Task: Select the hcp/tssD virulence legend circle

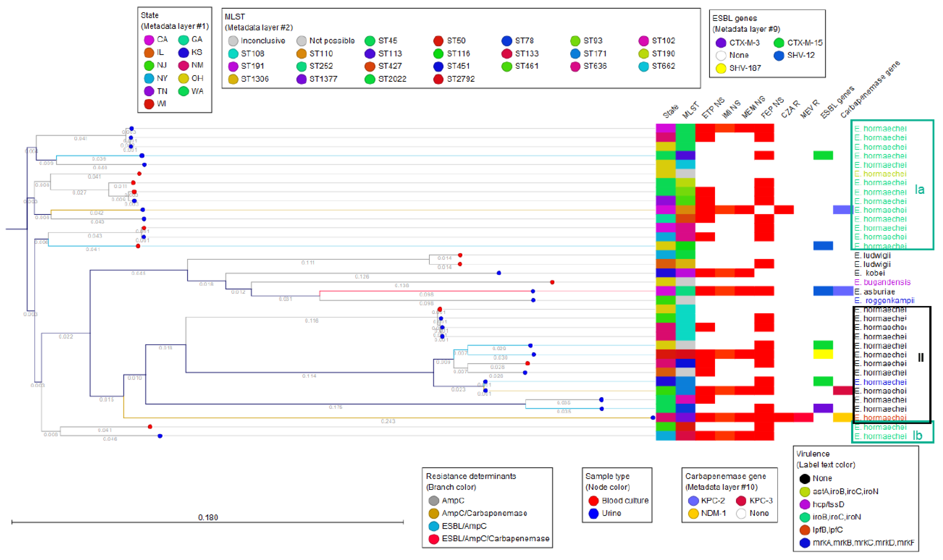Action: [805, 504]
